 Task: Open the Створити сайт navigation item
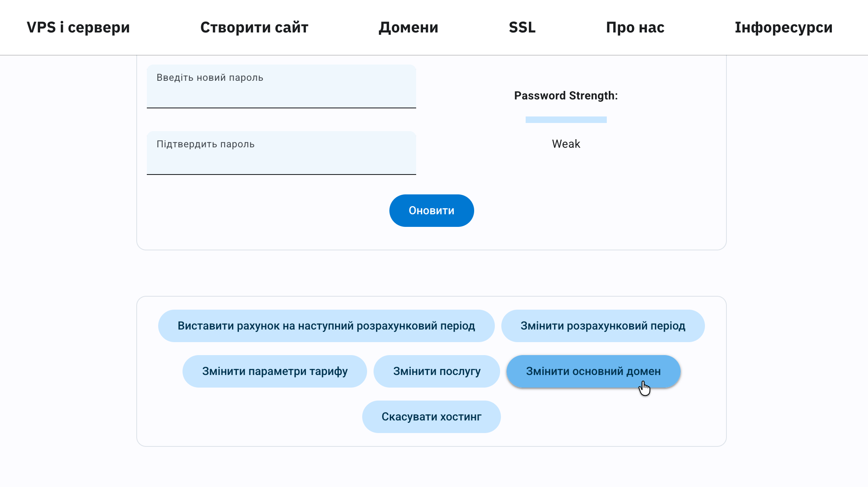[x=254, y=28]
